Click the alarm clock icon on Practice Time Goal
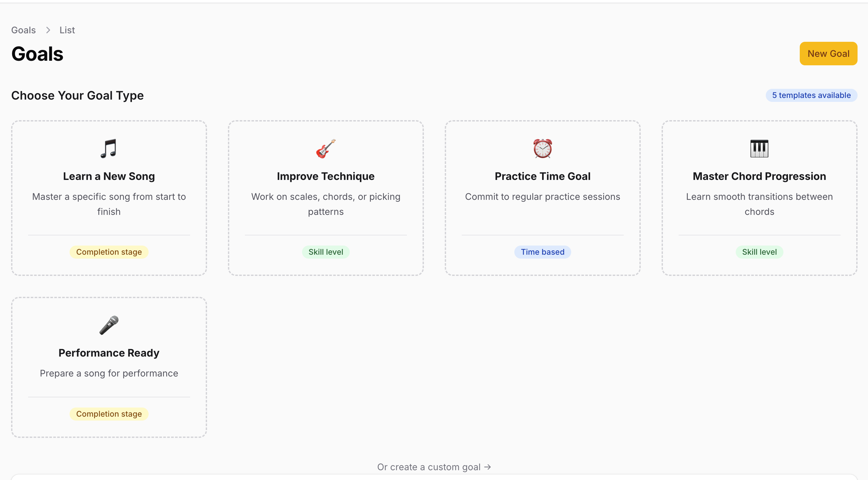The height and width of the screenshot is (480, 868). pos(542,148)
